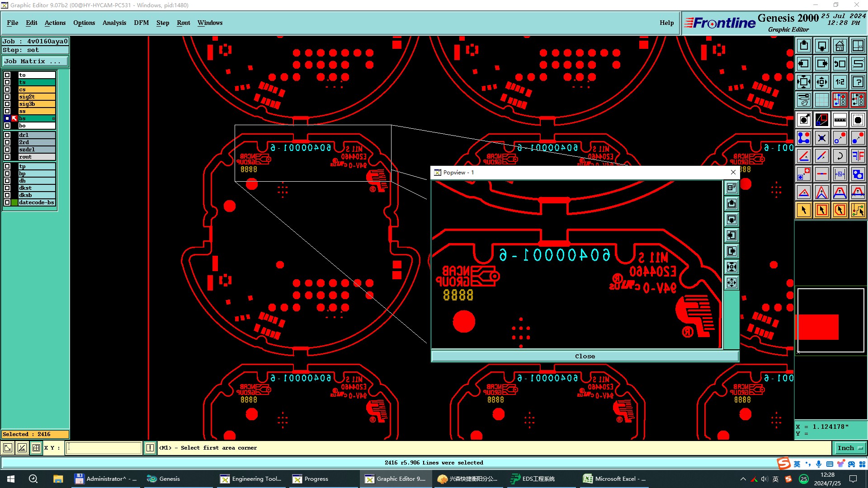Click the 1:2 zoom ratio icon
The image size is (868, 488).
tap(840, 82)
